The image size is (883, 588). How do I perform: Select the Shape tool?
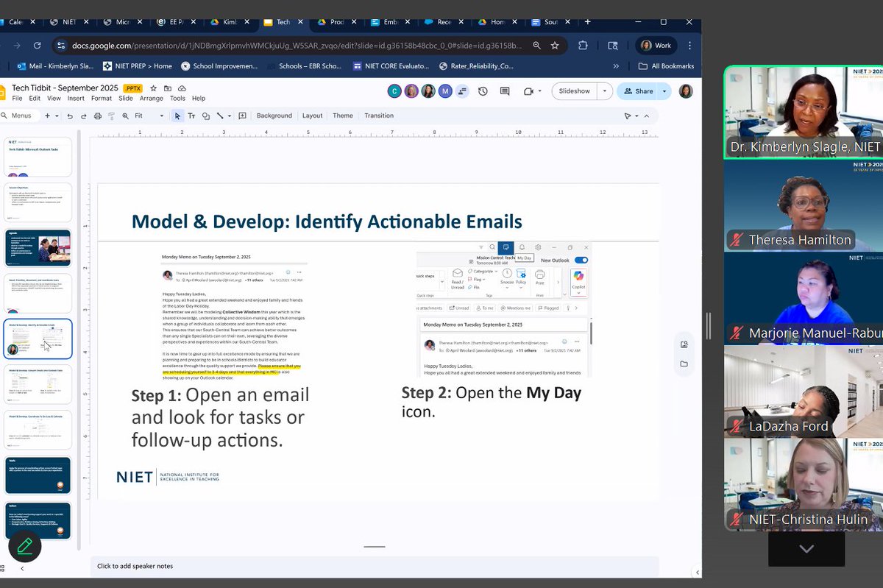[x=206, y=116]
